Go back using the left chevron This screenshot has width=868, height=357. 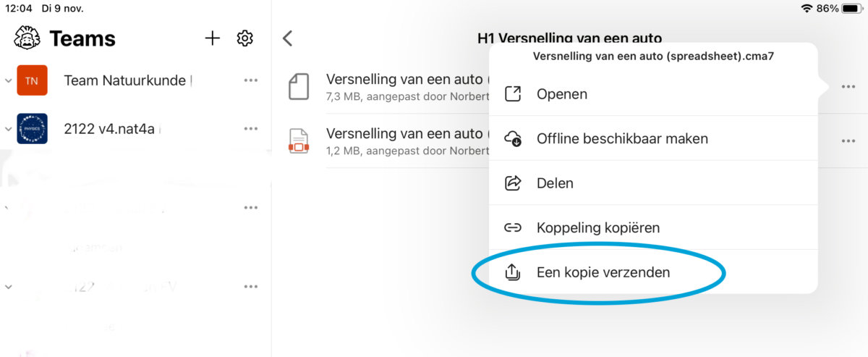point(288,38)
